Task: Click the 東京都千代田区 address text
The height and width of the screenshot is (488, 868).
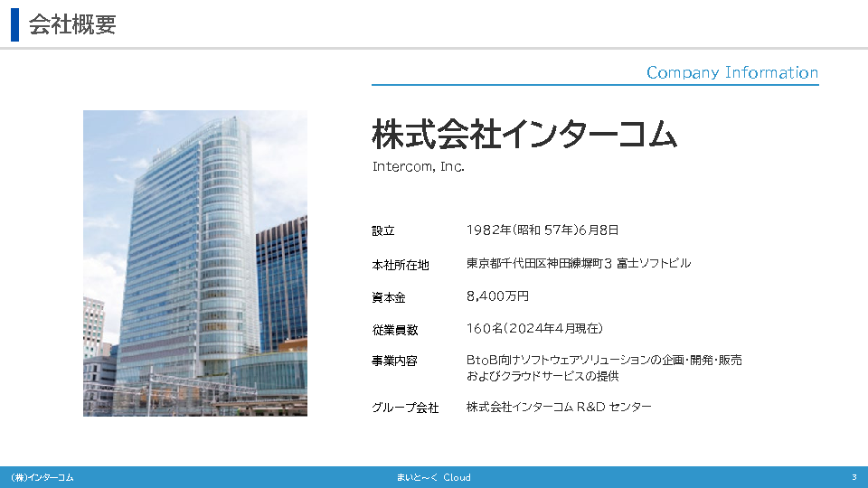Action: (579, 263)
